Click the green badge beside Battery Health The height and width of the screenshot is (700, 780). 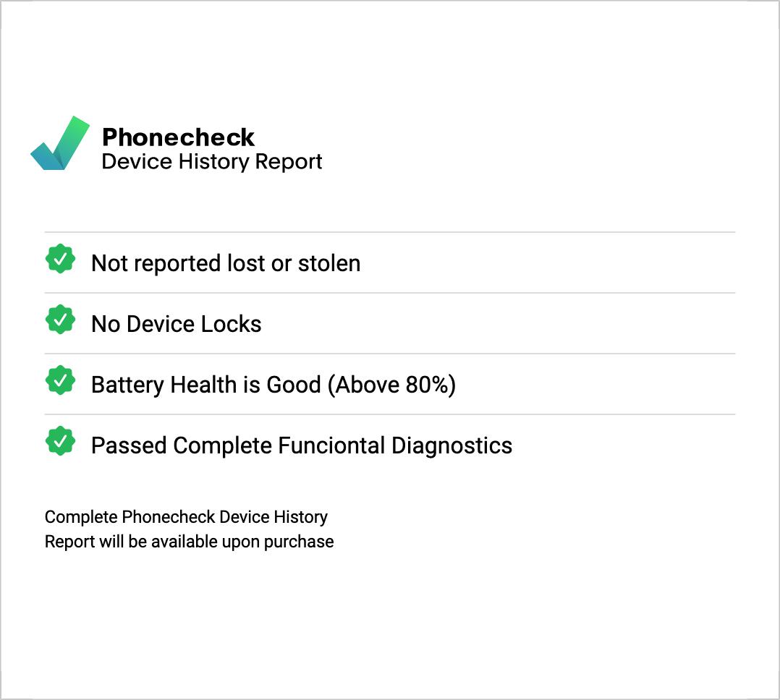[x=61, y=380]
